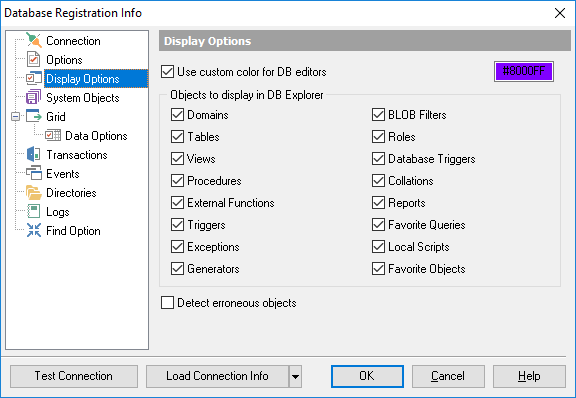Click the Cancel button
The width and height of the screenshot is (576, 398).
[x=448, y=376]
